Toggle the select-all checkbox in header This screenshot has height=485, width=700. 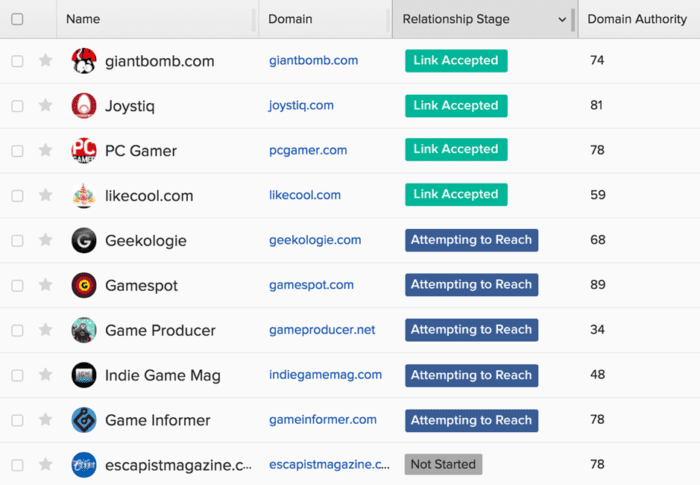(17, 19)
